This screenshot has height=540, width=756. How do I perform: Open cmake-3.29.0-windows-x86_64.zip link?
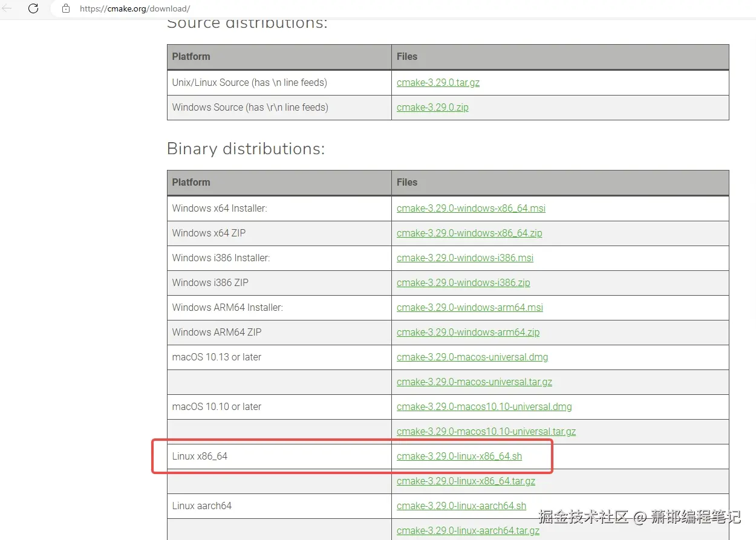[469, 233]
